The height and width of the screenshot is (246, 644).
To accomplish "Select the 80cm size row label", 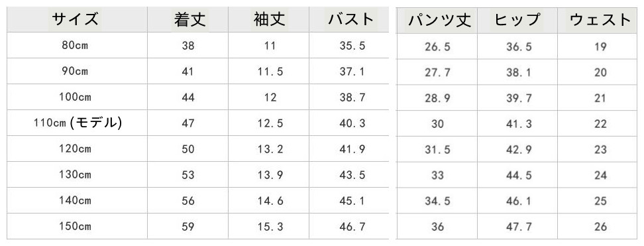I will pos(75,45).
